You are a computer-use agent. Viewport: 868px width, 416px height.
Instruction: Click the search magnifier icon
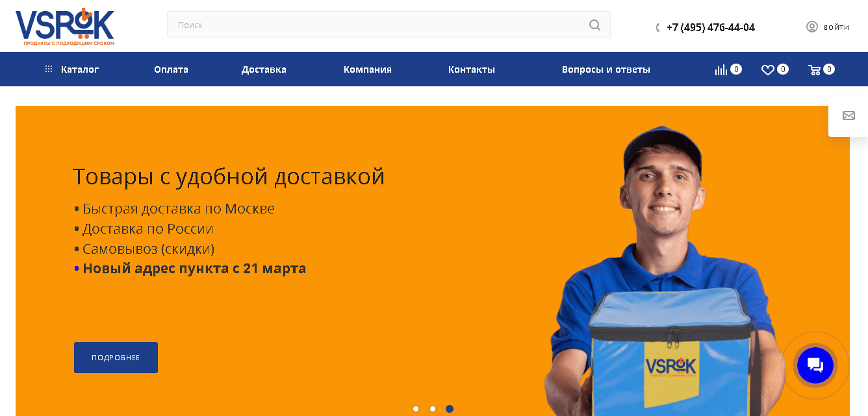[594, 25]
